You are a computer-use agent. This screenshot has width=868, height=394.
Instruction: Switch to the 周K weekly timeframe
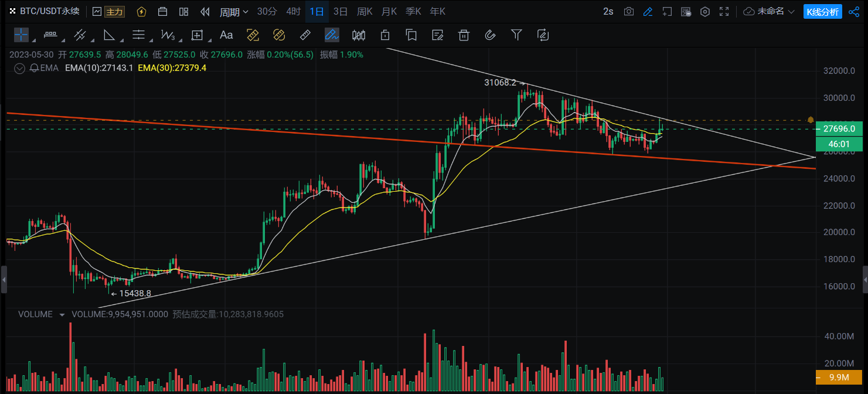click(365, 11)
